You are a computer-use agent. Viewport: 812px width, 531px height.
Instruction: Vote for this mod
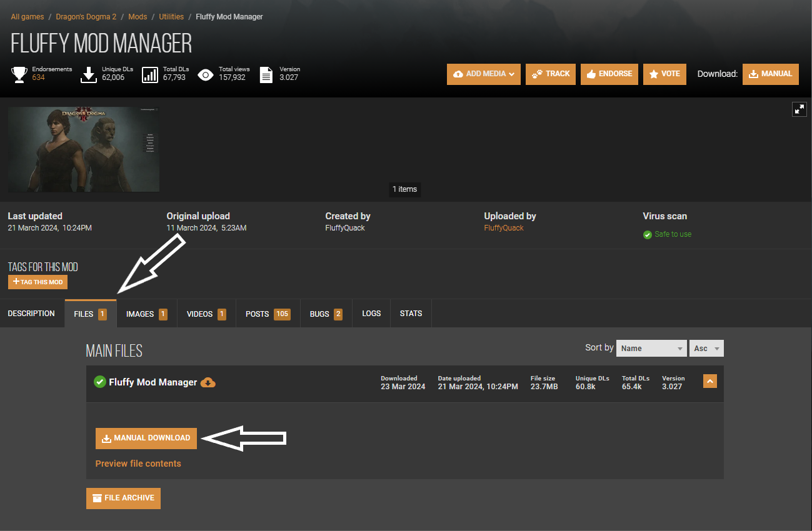coord(664,74)
